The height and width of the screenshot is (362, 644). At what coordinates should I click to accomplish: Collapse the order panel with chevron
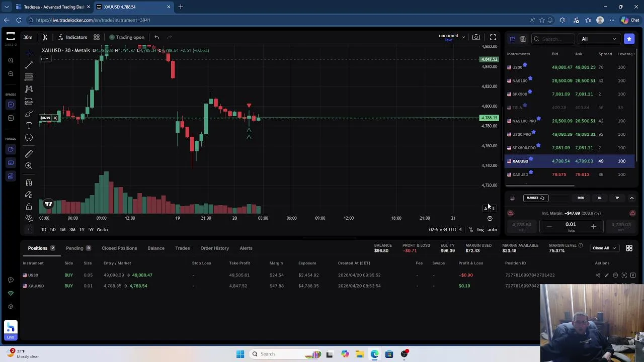632,198
